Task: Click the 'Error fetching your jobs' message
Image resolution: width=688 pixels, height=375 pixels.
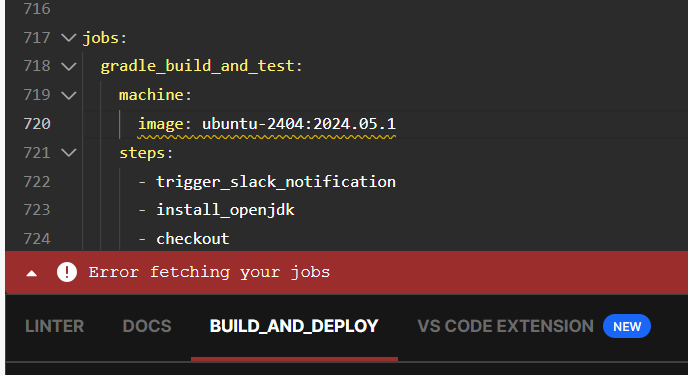Action: click(x=209, y=272)
